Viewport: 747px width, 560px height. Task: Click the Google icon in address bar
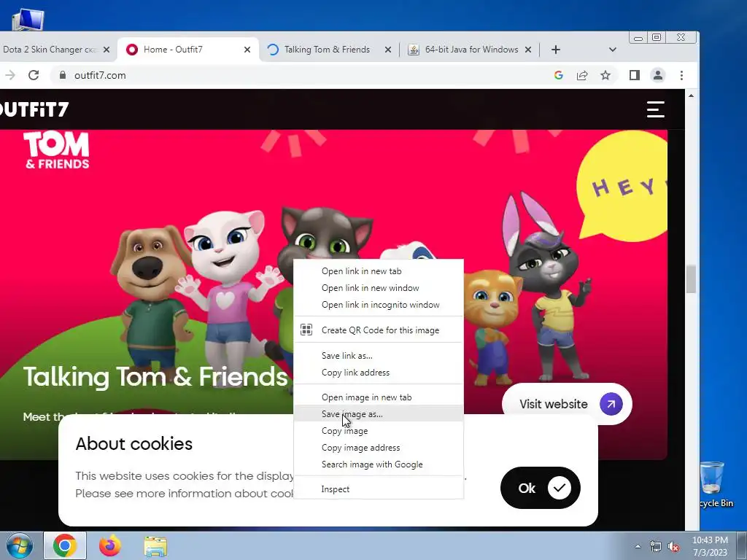[559, 75]
